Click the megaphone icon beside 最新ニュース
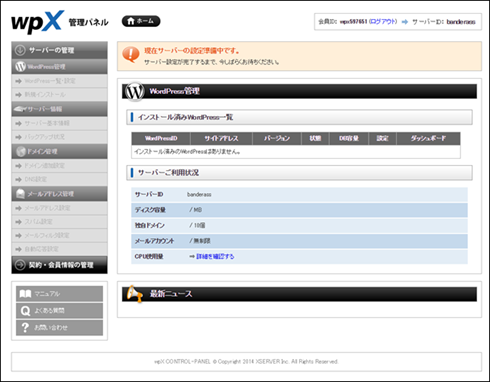The height and width of the screenshot is (382, 490). (135, 294)
